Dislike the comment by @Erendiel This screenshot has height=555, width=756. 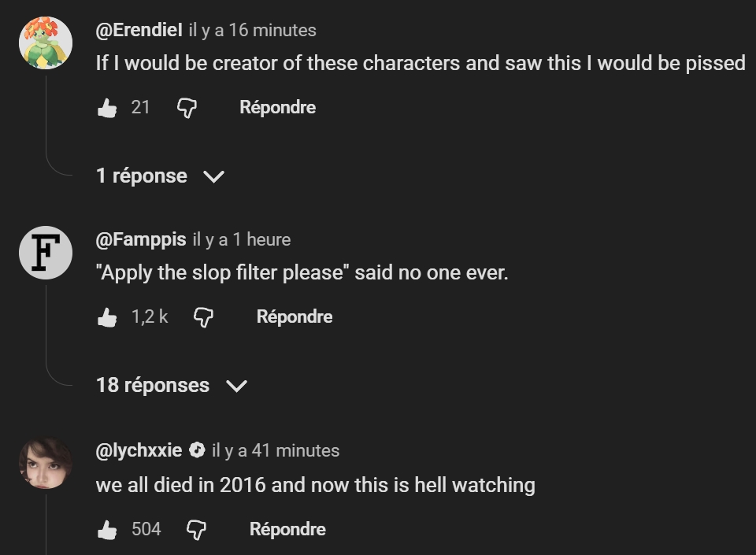pos(186,108)
